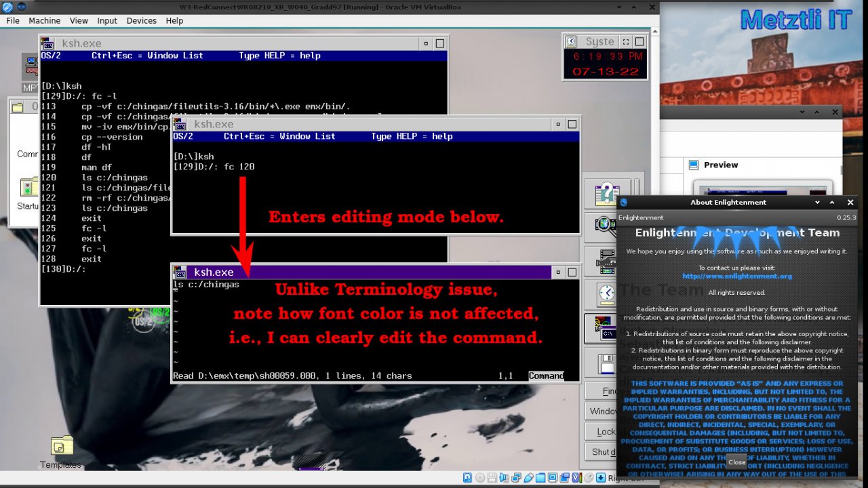The height and width of the screenshot is (488, 868).
Task: Open the Input menu
Action: click(x=107, y=21)
